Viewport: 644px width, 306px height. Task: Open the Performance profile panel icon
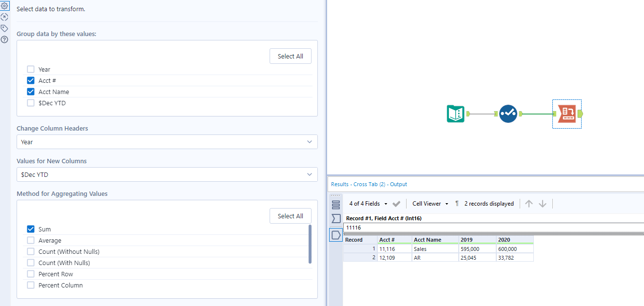(x=4, y=17)
